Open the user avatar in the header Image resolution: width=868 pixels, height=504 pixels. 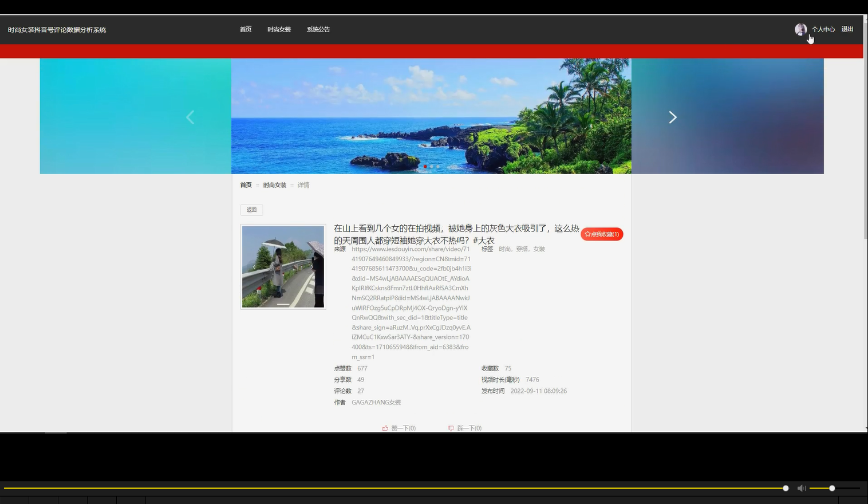800,30
